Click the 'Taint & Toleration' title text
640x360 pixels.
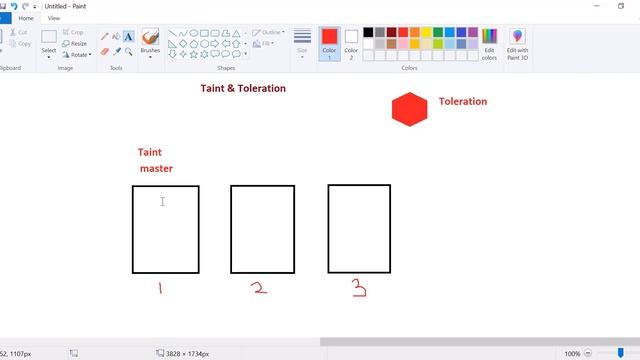(x=243, y=89)
